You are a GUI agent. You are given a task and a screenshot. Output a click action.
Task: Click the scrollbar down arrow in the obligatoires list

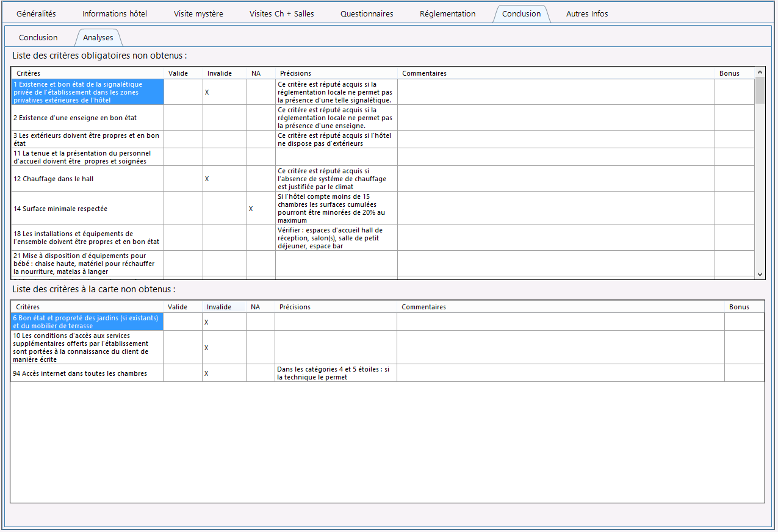click(760, 275)
